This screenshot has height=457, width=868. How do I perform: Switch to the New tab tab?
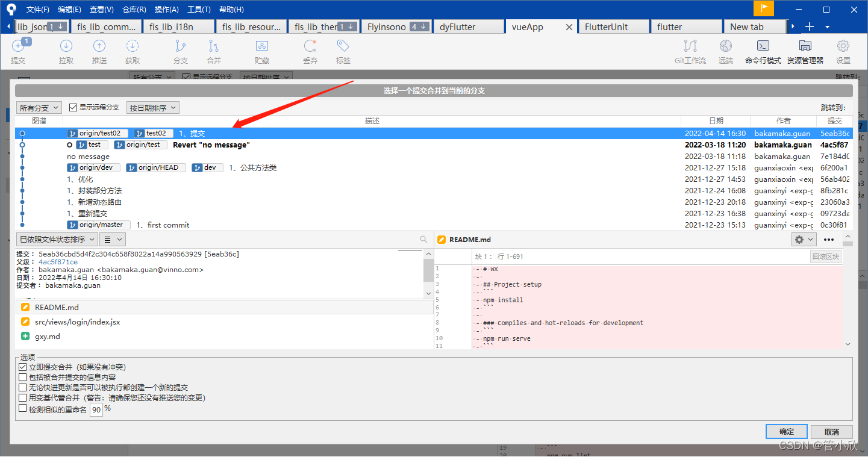click(754, 26)
